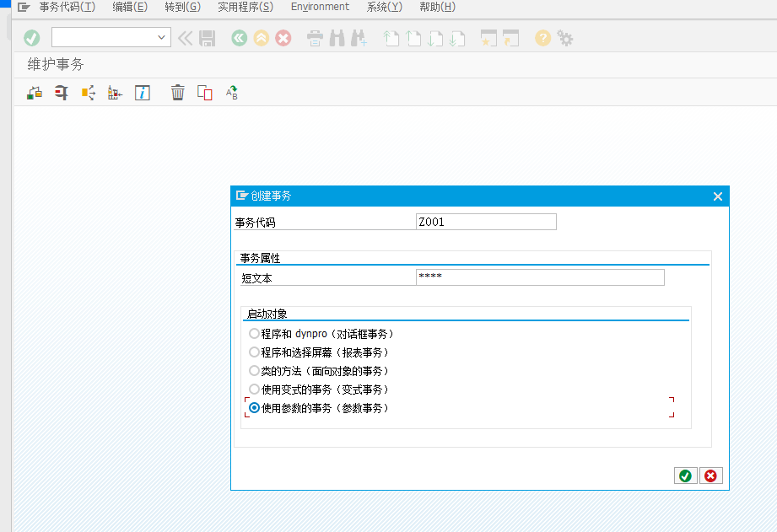Click the Next Page icon

click(435, 38)
